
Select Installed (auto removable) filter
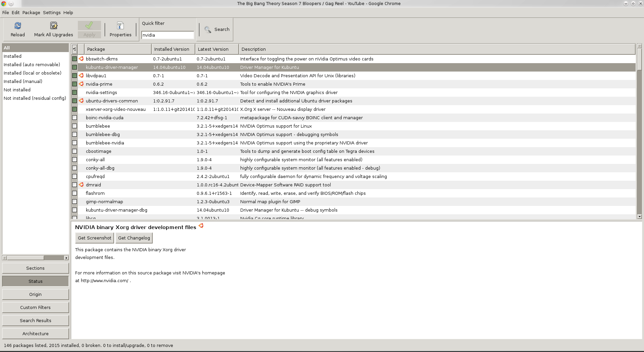(36, 64)
